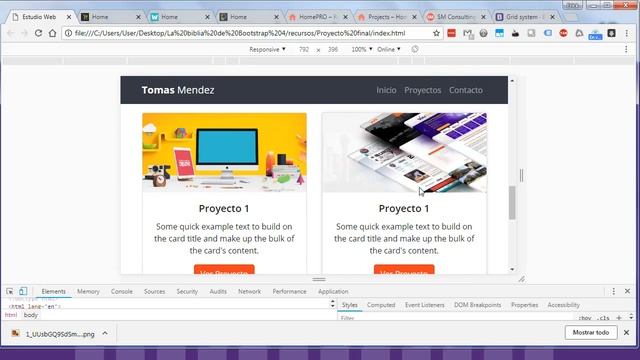Close the downloads bar
This screenshot has width=640, height=360.
click(626, 333)
